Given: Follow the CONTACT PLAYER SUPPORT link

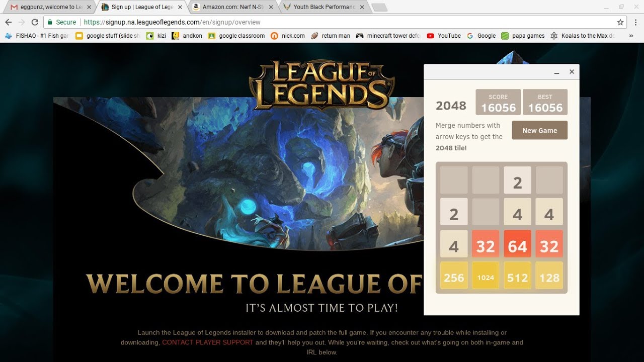Looking at the screenshot, I should [x=208, y=342].
